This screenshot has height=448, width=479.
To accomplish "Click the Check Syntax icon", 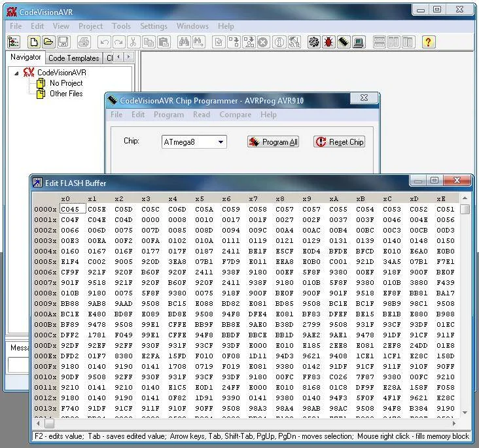I will point(219,42).
